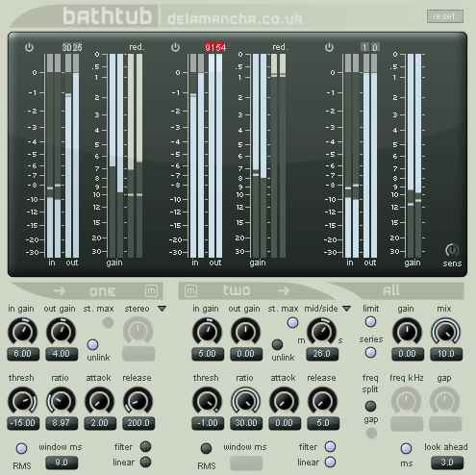Click the m icon right of ONE header
Image resolution: width=476 pixels, height=475 pixels.
pyautogui.click(x=151, y=290)
